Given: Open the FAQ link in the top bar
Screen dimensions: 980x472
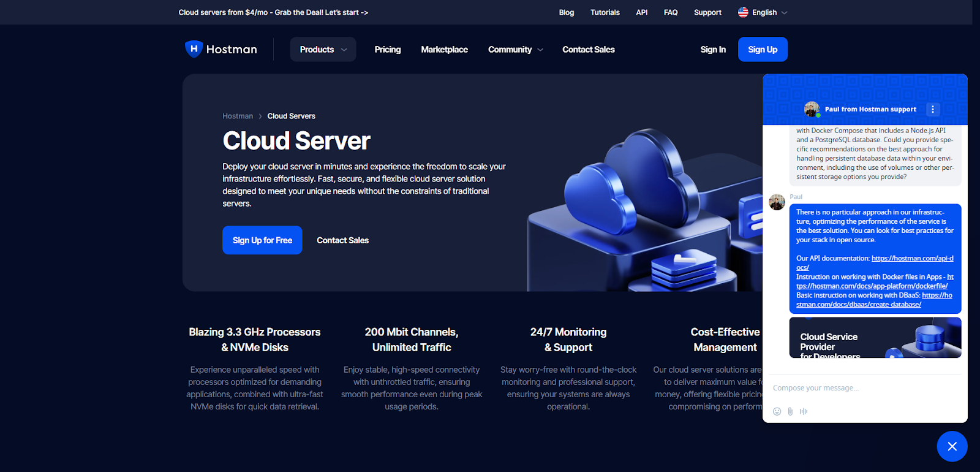Looking at the screenshot, I should 671,12.
